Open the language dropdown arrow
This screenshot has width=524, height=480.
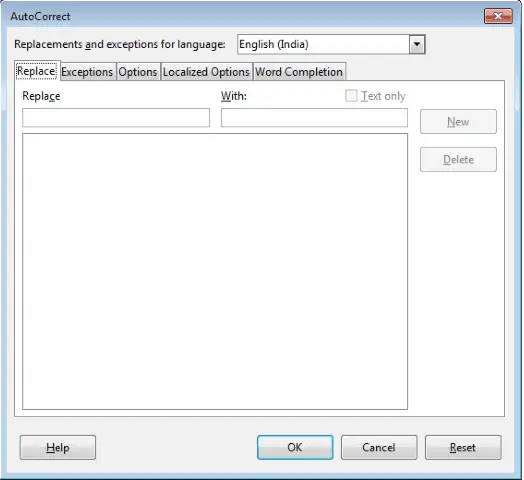tap(417, 44)
